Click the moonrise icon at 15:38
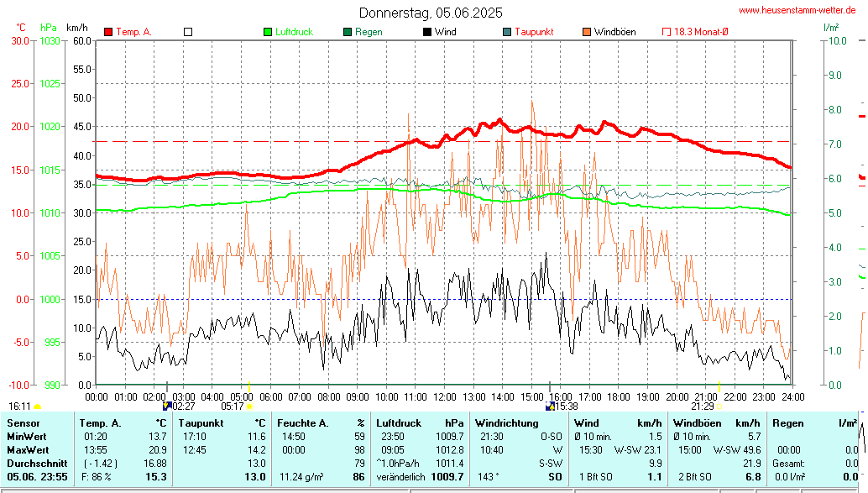Screen dimensions: 868x493 [550, 406]
